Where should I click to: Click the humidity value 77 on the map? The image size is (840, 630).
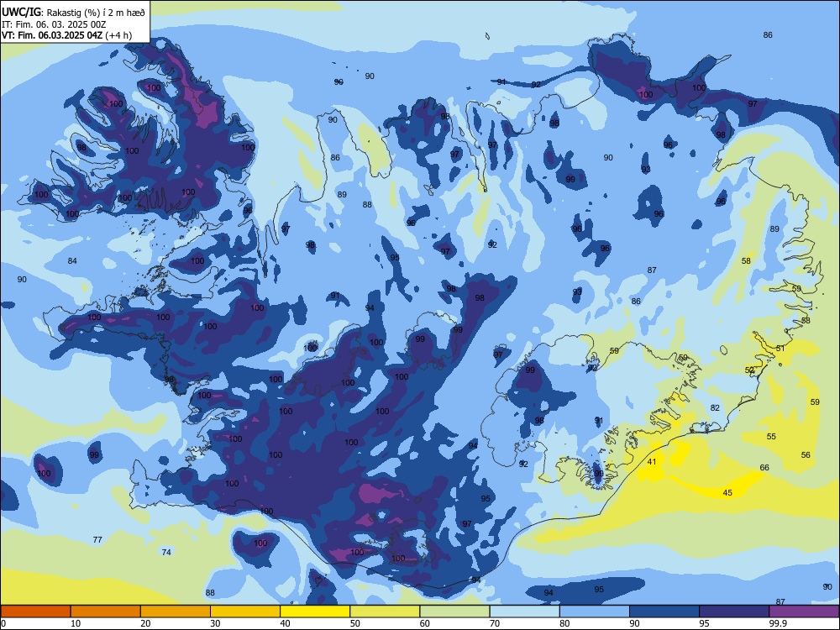pos(97,539)
